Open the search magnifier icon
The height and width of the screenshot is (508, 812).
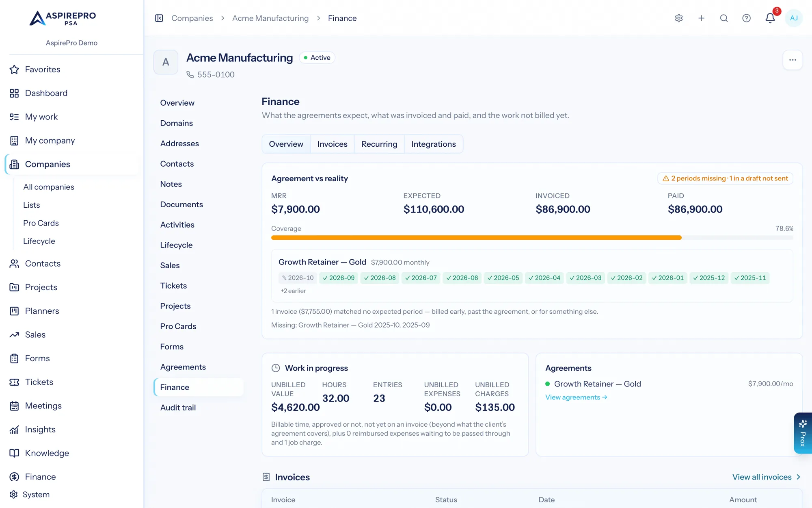coord(724,18)
